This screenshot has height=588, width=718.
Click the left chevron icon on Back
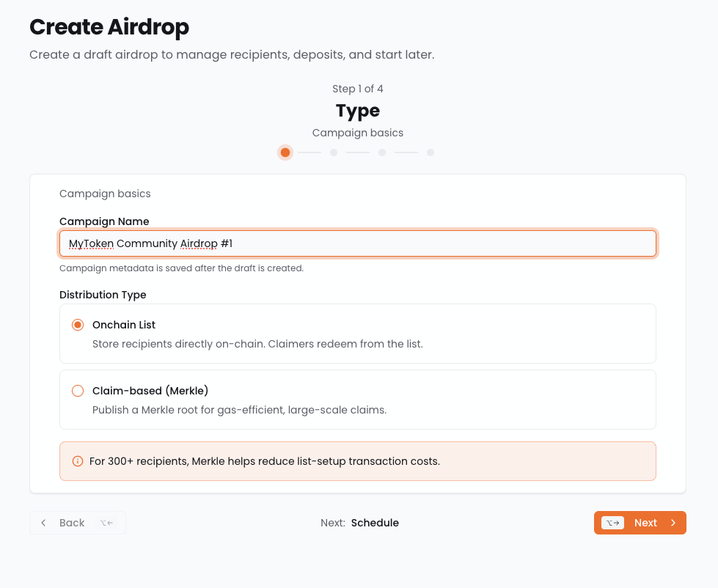[x=43, y=523]
